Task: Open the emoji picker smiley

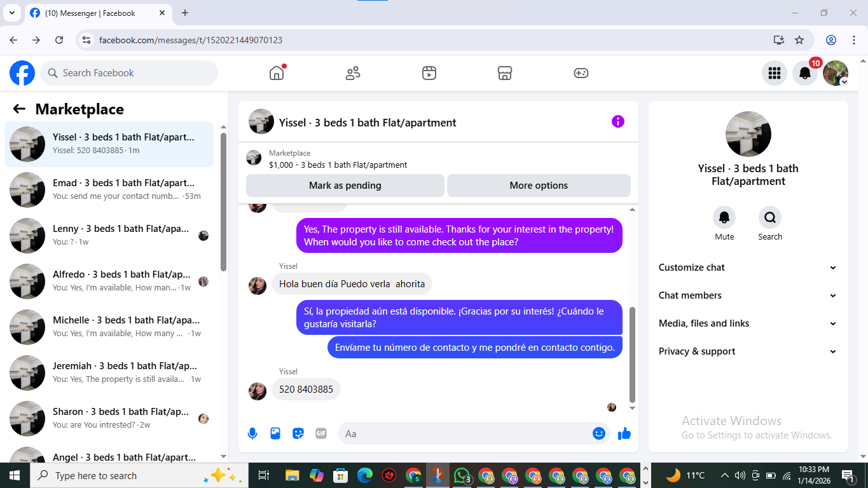Action: point(598,433)
